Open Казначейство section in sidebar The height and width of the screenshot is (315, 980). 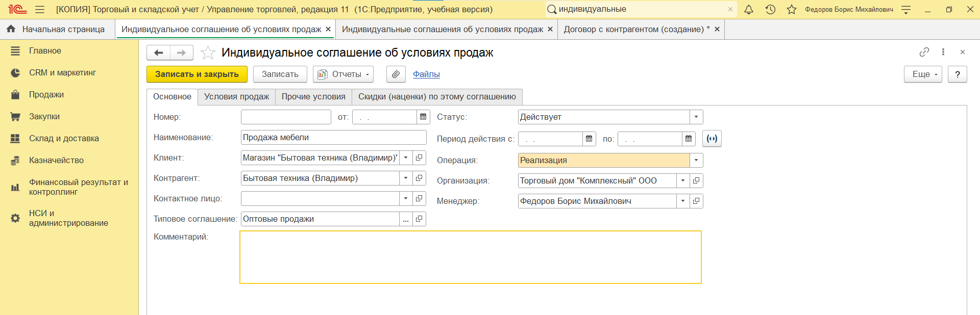click(x=56, y=160)
